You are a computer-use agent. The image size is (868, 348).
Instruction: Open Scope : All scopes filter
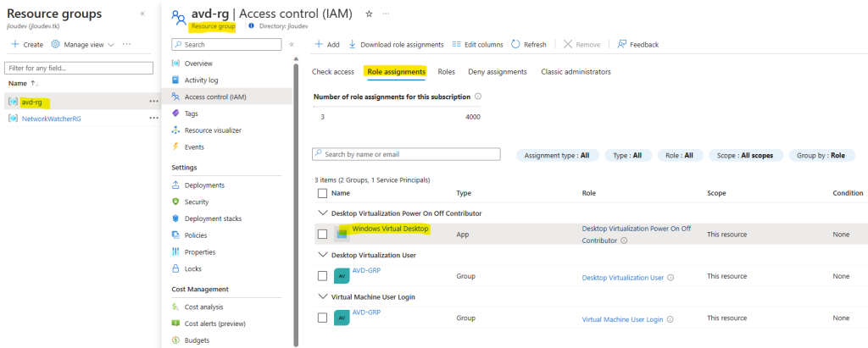746,156
